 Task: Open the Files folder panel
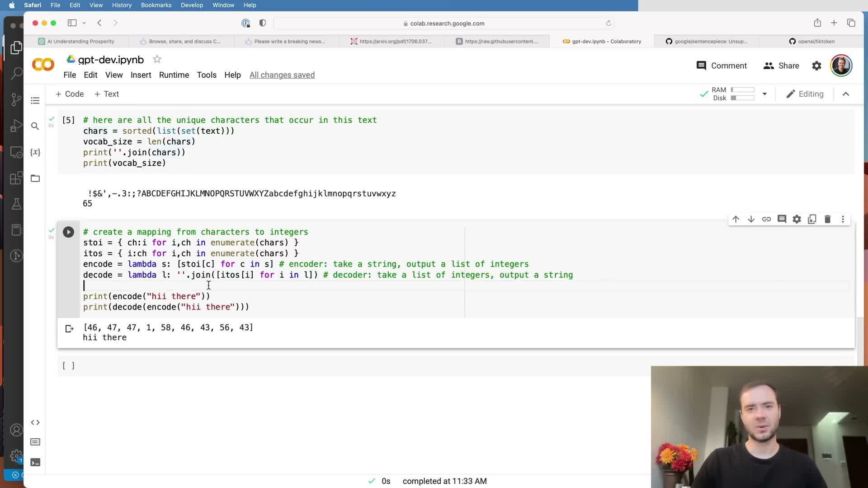pos(35,178)
